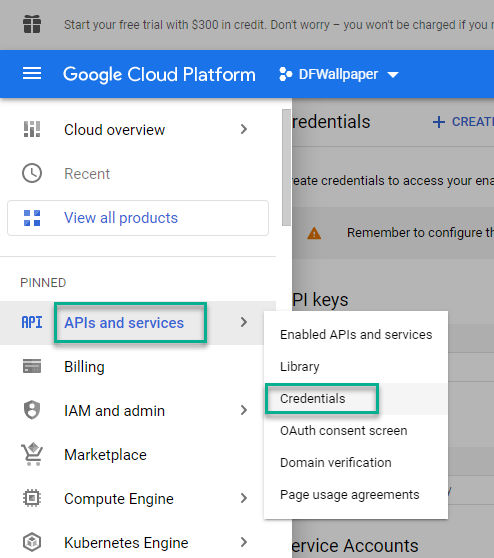Screen dimensions: 494x558
Task: Click the gift free trial icon
Action: click(x=32, y=24)
